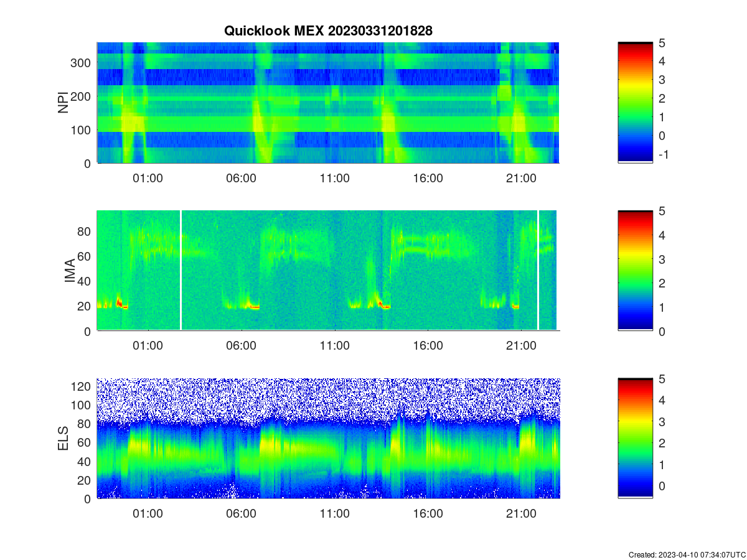The image size is (747, 560).
Task: Click the 11:00 tick under the NPI plot
Action: point(334,178)
